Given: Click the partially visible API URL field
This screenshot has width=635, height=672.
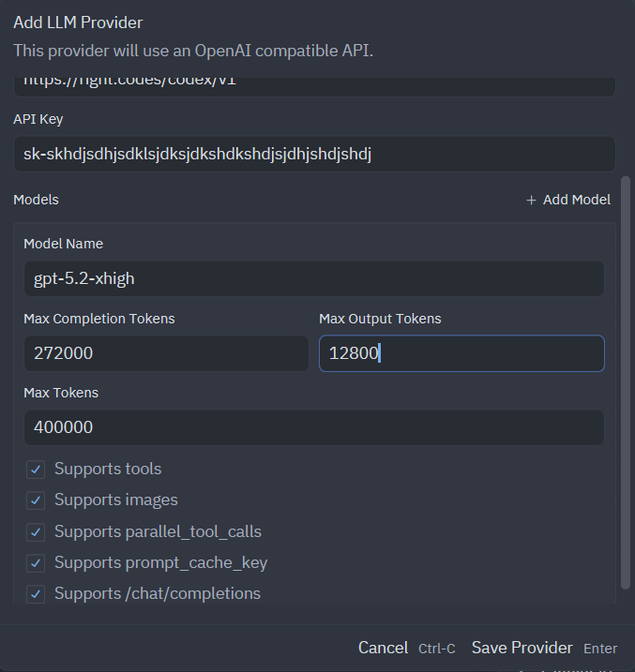Looking at the screenshot, I should pos(313,82).
